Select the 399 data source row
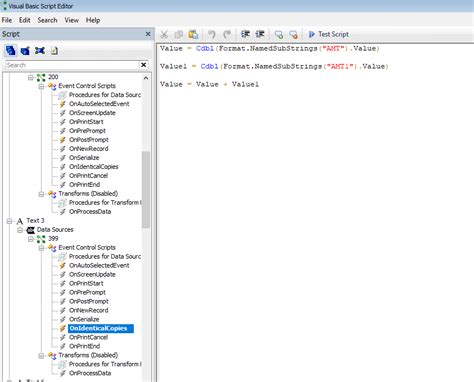Viewport: 474px width, 382px height. tap(53, 239)
